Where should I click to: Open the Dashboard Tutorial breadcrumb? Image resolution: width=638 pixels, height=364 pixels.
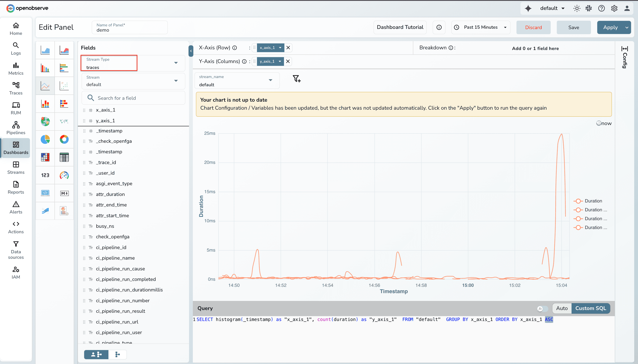coord(400,27)
